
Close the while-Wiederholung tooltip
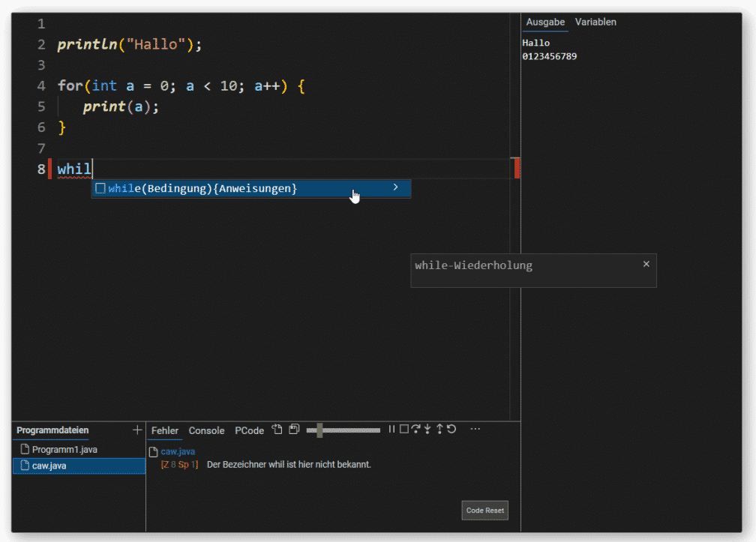tap(646, 264)
